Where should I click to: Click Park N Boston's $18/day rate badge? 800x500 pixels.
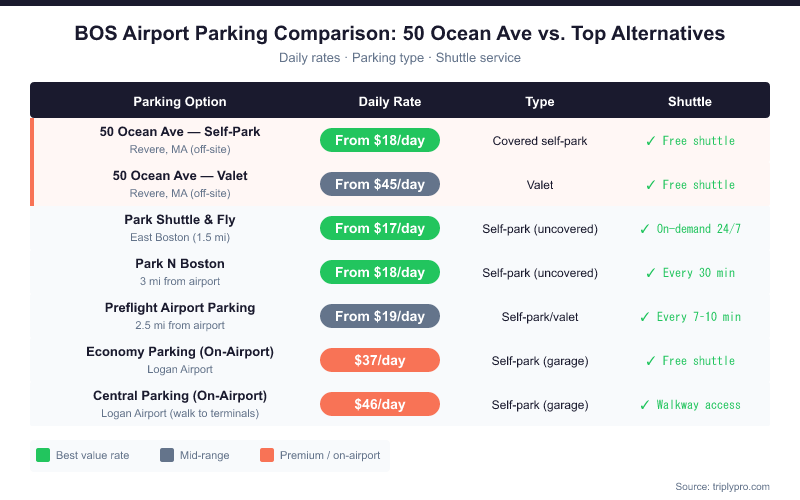(380, 273)
